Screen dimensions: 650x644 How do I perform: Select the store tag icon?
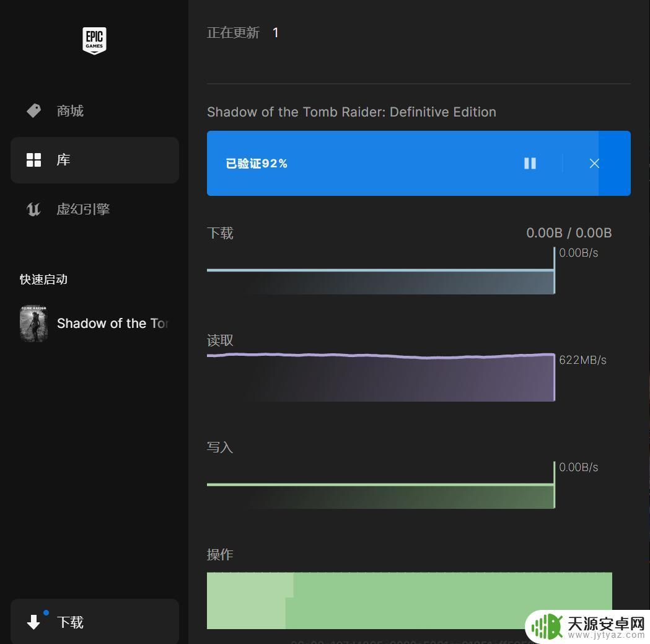(33, 111)
